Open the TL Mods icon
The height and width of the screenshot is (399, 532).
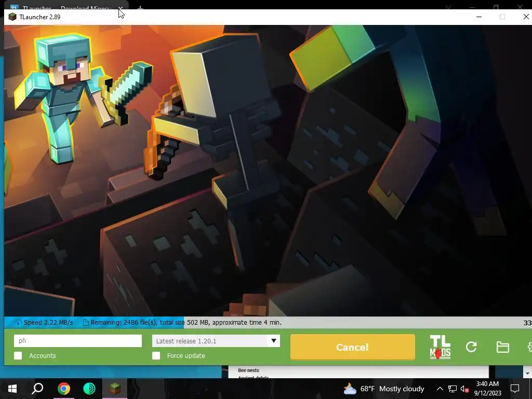pyautogui.click(x=440, y=347)
